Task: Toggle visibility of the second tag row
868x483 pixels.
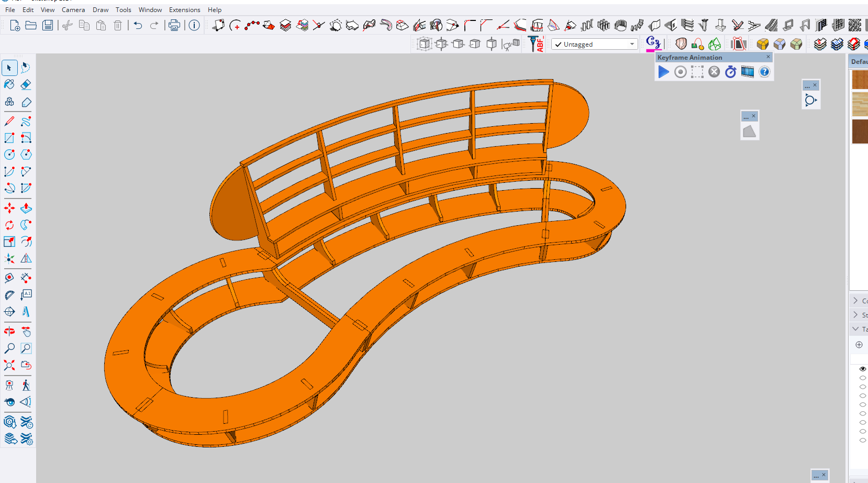Action: [862, 378]
